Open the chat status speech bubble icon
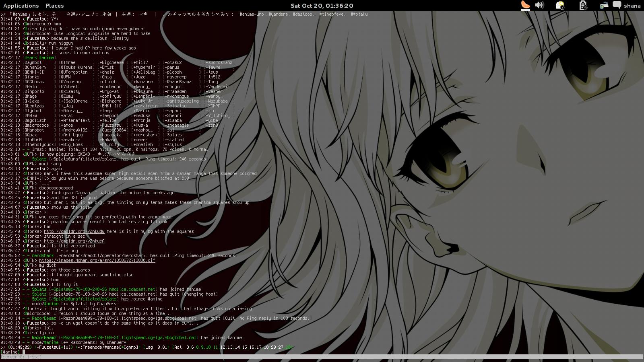This screenshot has width=644, height=362. tap(617, 5)
